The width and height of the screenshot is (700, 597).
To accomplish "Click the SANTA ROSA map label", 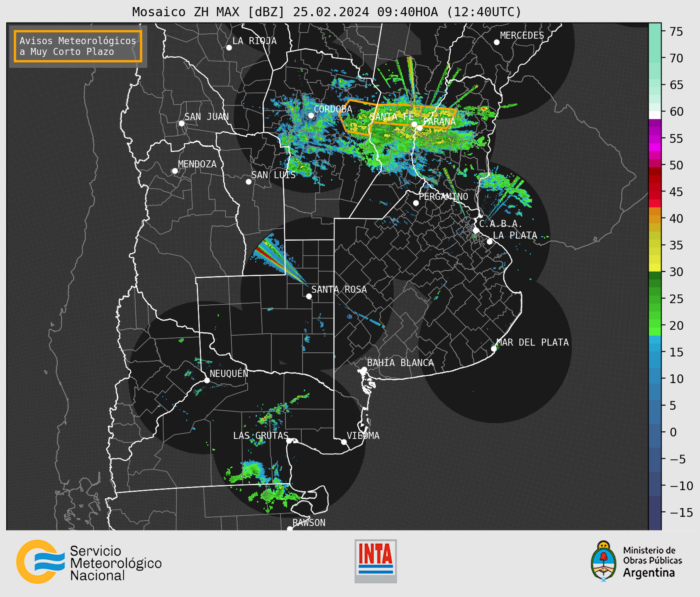I will [x=339, y=289].
